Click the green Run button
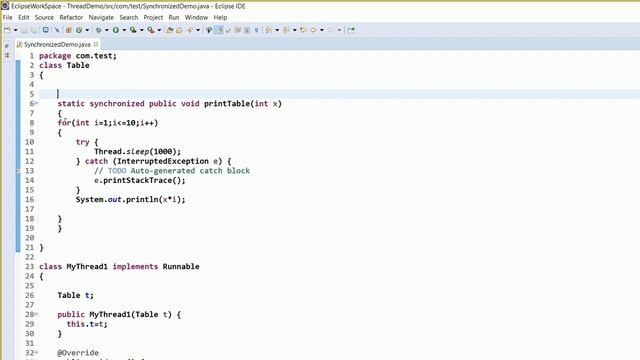 pyautogui.click(x=116, y=30)
